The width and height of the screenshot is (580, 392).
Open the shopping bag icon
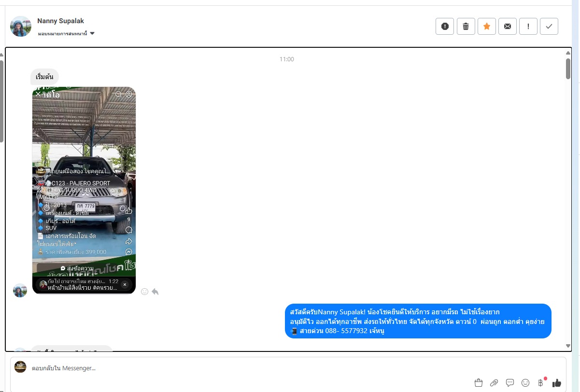pyautogui.click(x=479, y=383)
